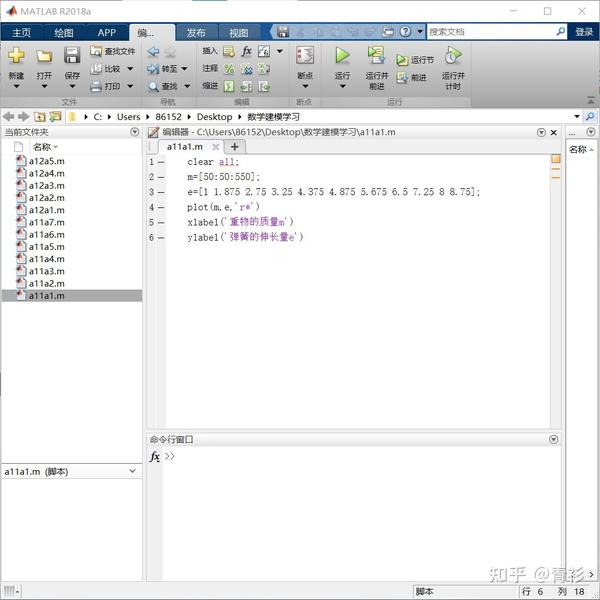Switch to the 主页 tab
600x600 pixels.
click(21, 33)
